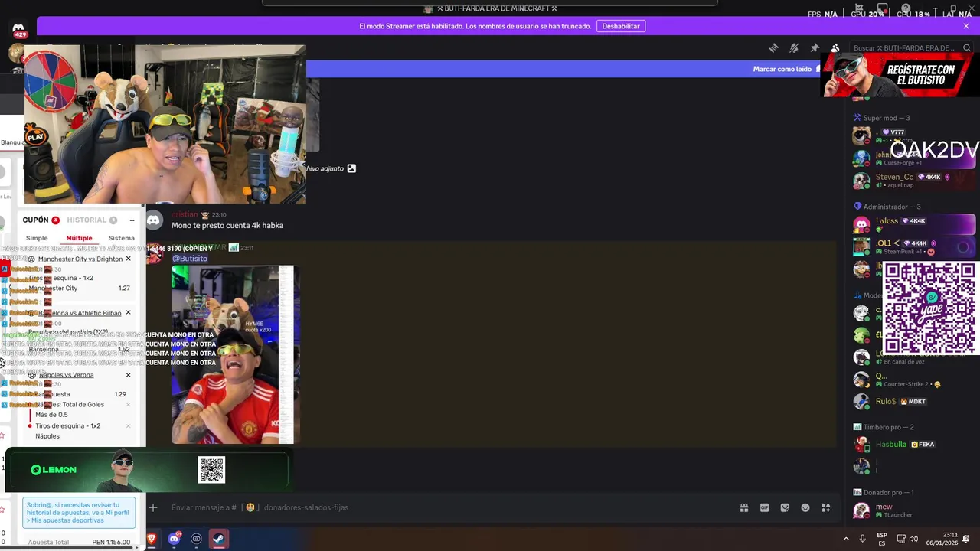Click the Mi perfil bet history info tip
Screen dimensions: 980x551
pos(79,513)
